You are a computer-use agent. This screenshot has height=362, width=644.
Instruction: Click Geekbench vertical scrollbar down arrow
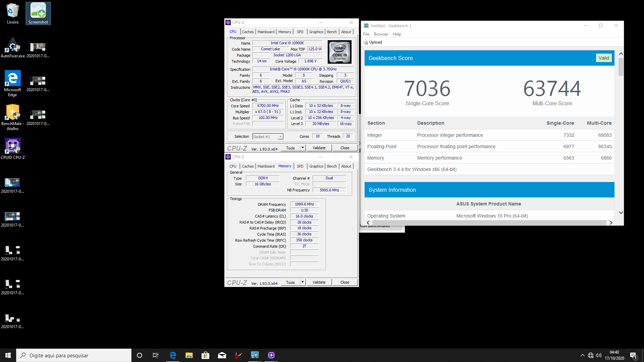click(x=621, y=213)
